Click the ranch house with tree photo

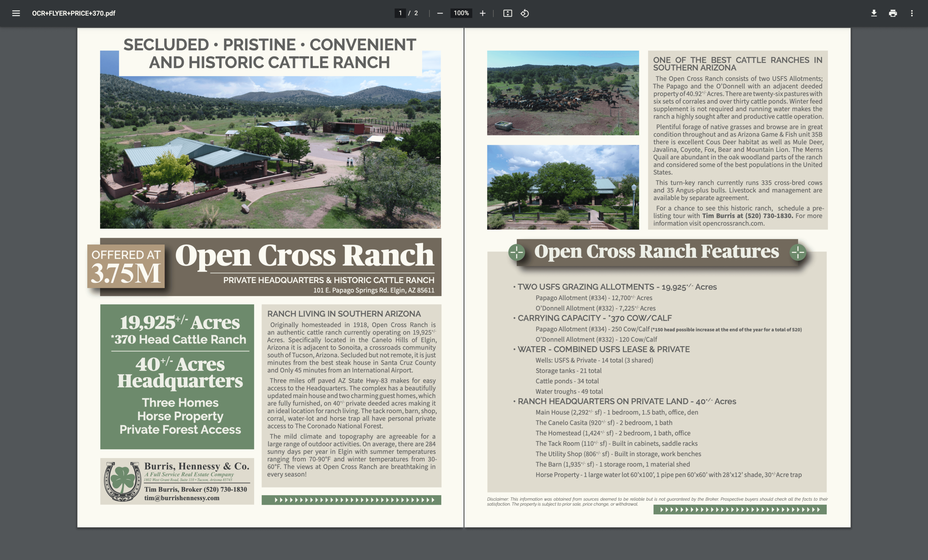click(563, 187)
